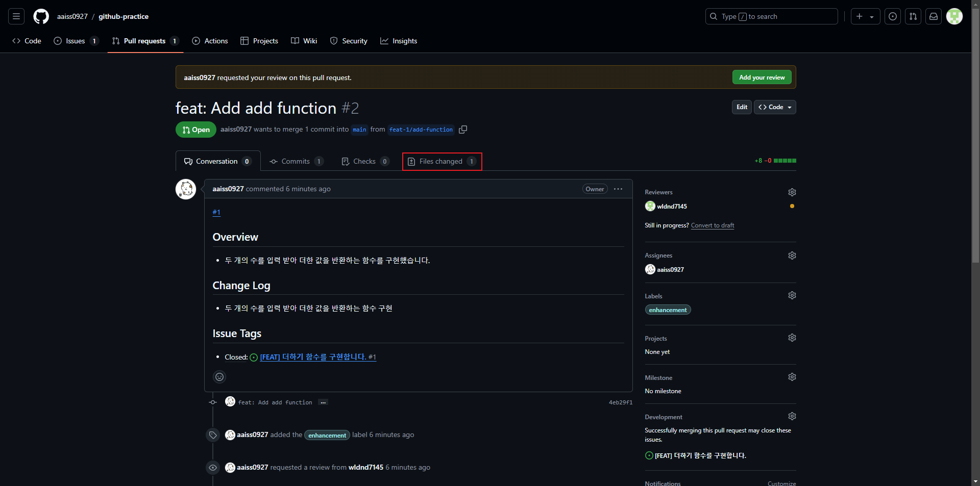This screenshot has height=486, width=980.
Task: Open the '[FEAT] 더하기 함수를 구현합니다. #1' link
Action: click(x=318, y=357)
